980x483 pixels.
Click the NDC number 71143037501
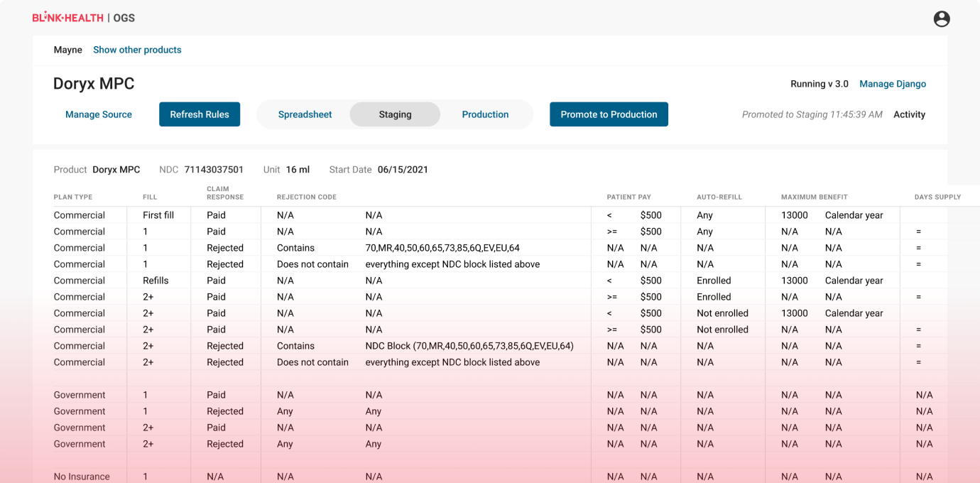(x=214, y=170)
